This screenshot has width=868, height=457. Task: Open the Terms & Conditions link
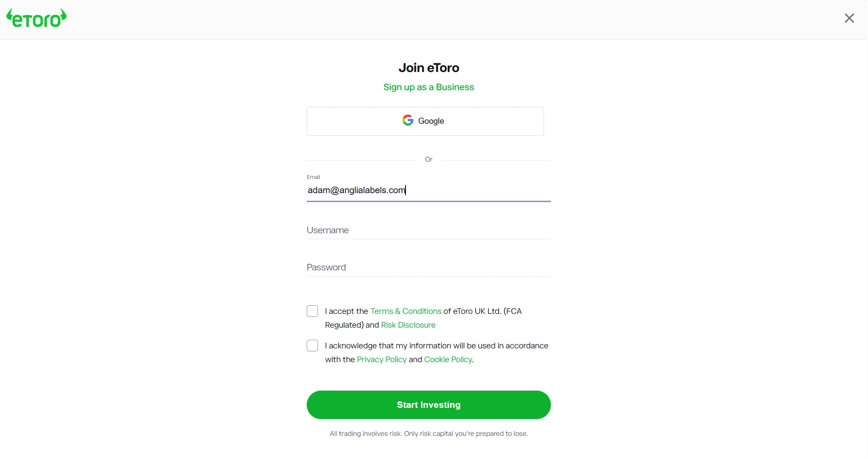406,311
